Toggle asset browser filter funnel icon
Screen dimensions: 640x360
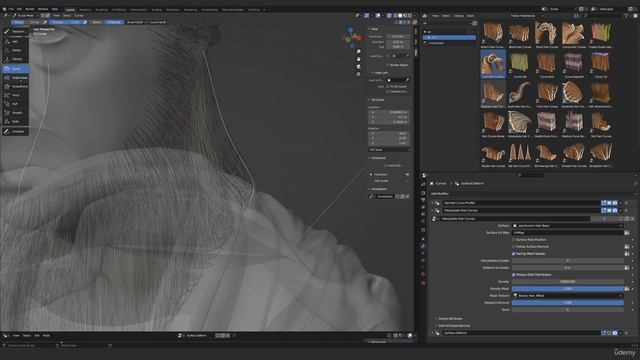(626, 16)
